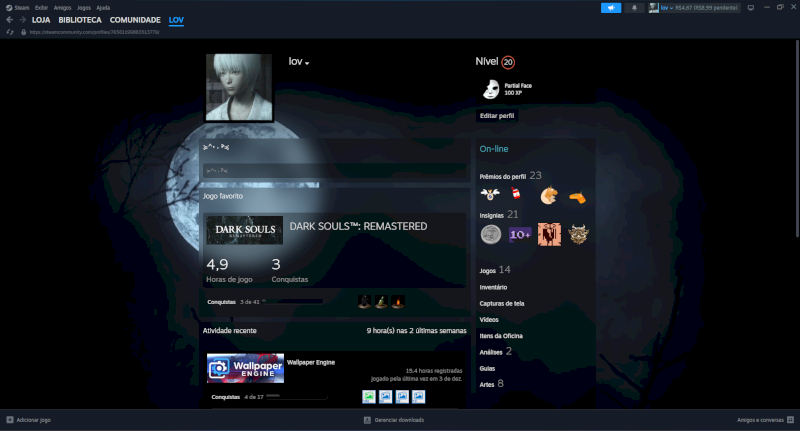The height and width of the screenshot is (431, 800).
Task: Open the pink square artwork badge
Action: click(x=549, y=235)
